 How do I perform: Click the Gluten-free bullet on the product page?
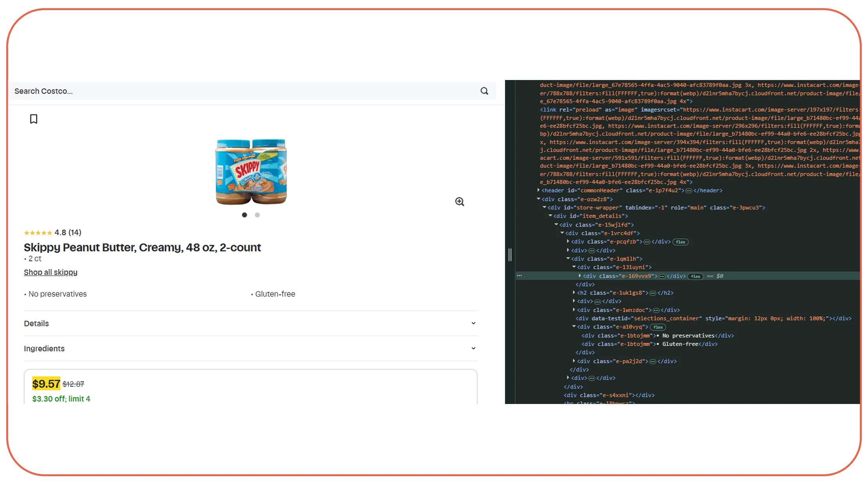point(273,294)
